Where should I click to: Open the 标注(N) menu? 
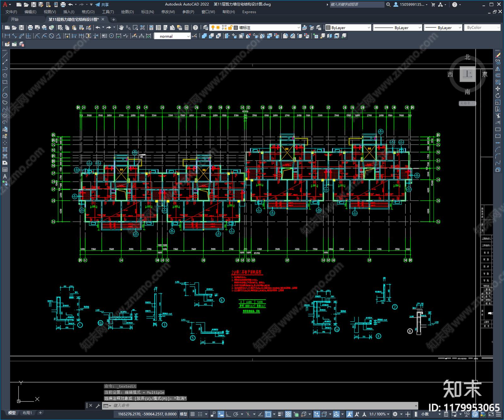[x=147, y=12]
